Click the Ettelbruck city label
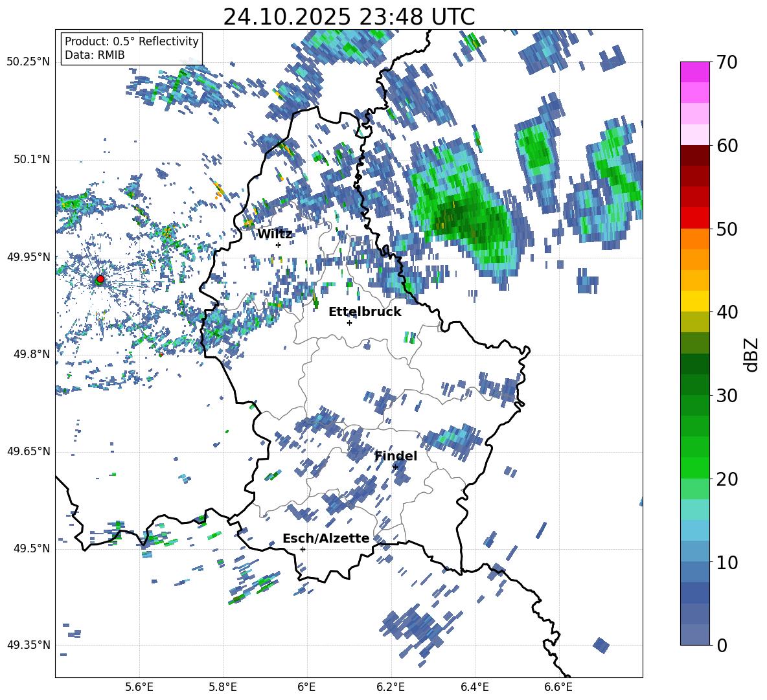Image resolution: width=767 pixels, height=700 pixels. tap(365, 312)
